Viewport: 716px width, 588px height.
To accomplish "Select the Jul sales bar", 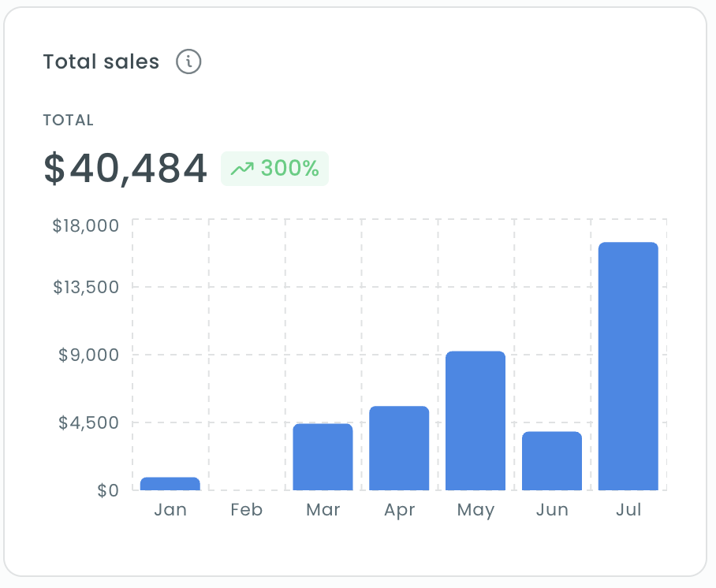I will tap(628, 367).
